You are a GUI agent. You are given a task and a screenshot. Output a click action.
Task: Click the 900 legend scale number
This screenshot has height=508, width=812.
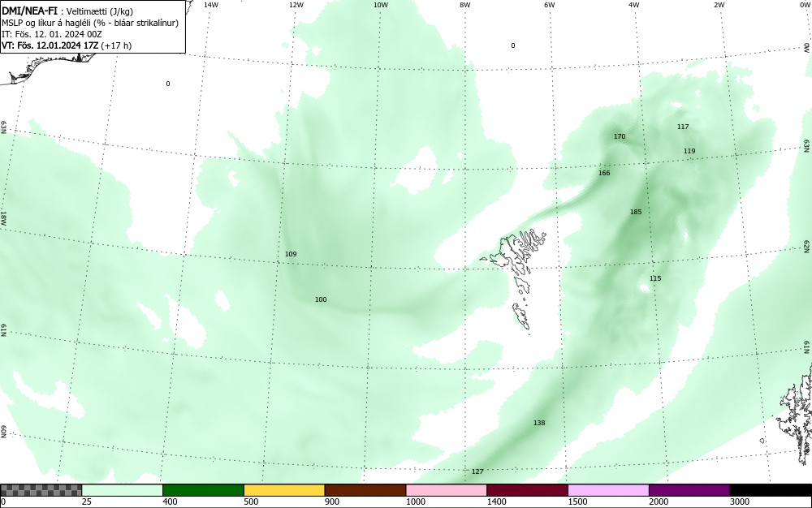[332, 502]
